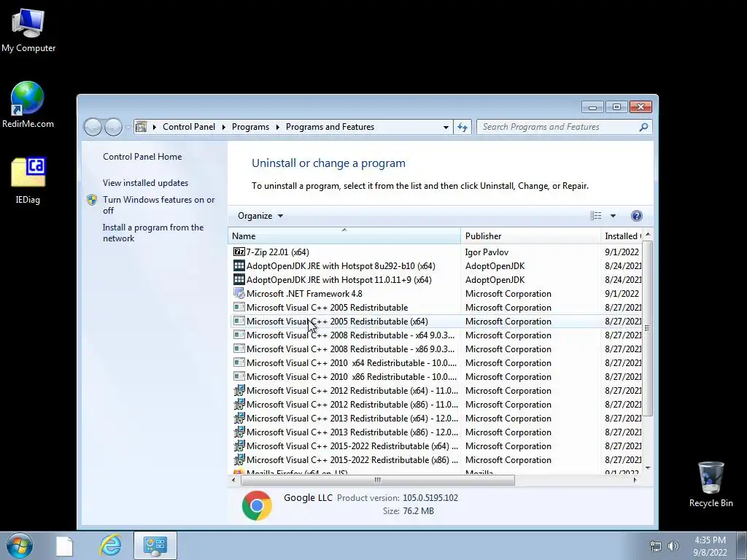This screenshot has width=747, height=560.
Task: Click the scroll up arrow of program list
Action: point(648,235)
